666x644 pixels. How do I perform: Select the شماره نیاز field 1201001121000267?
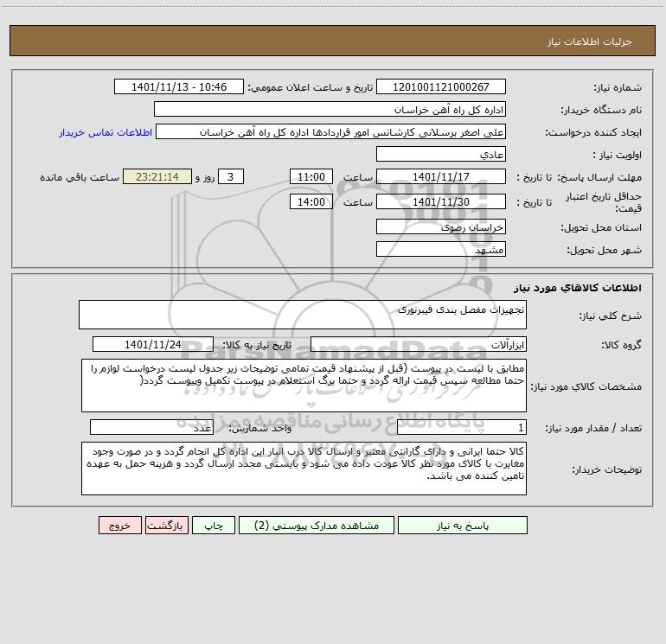pyautogui.click(x=441, y=86)
